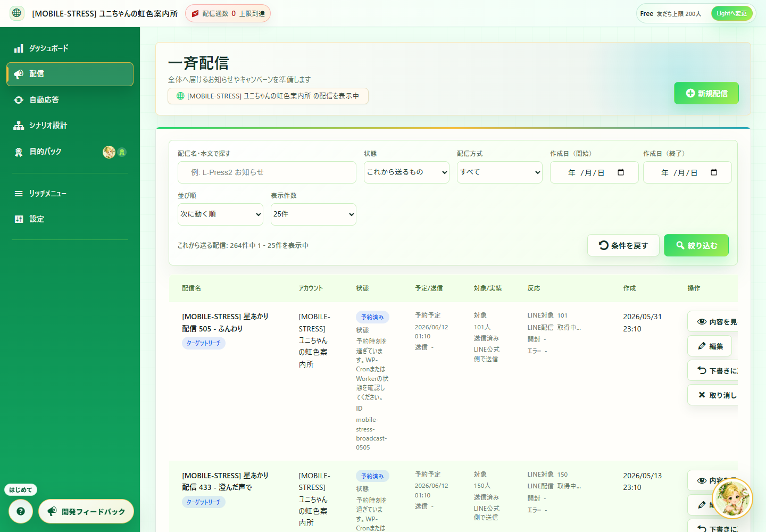Image resolution: width=766 pixels, height=532 pixels.
Task: Click the megaphone icon on 開発フィードバック
Action: [x=52, y=511]
